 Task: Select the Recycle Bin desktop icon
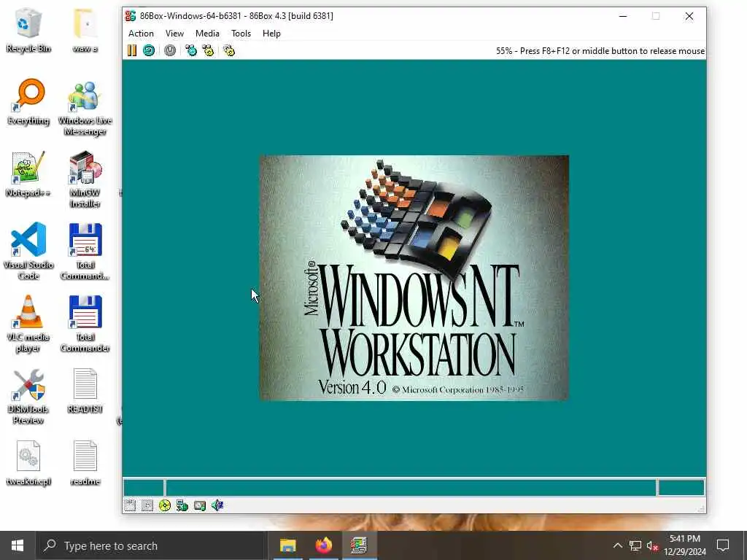[x=28, y=30]
